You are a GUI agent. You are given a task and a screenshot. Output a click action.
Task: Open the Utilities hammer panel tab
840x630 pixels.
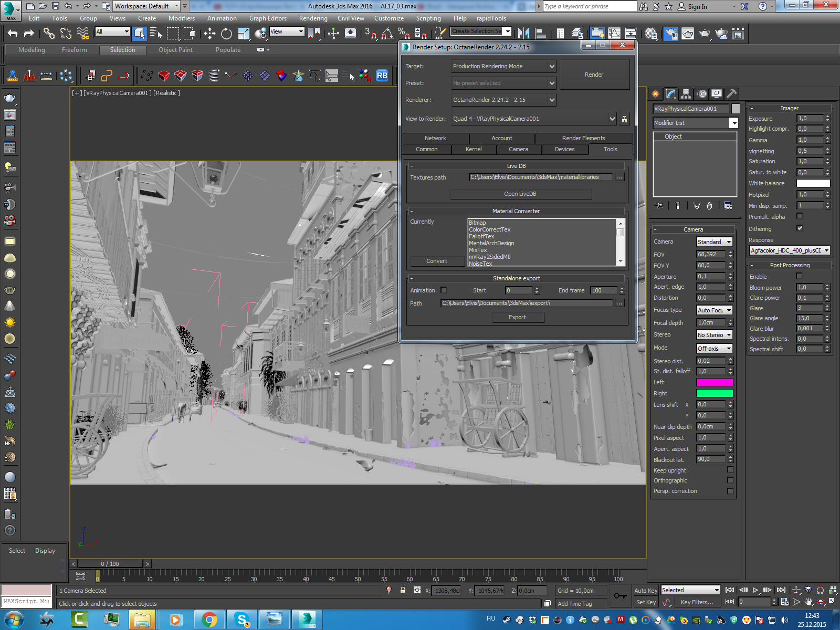coord(732,94)
